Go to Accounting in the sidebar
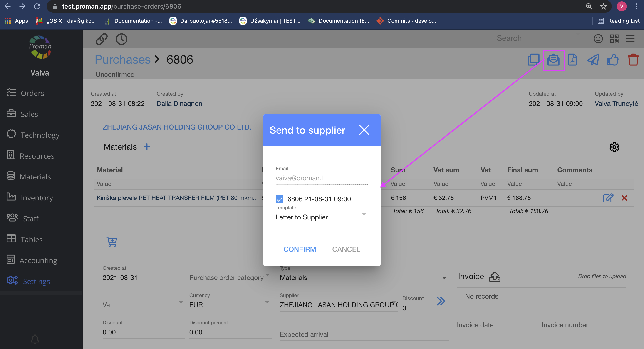The height and width of the screenshot is (349, 644). 38,260
